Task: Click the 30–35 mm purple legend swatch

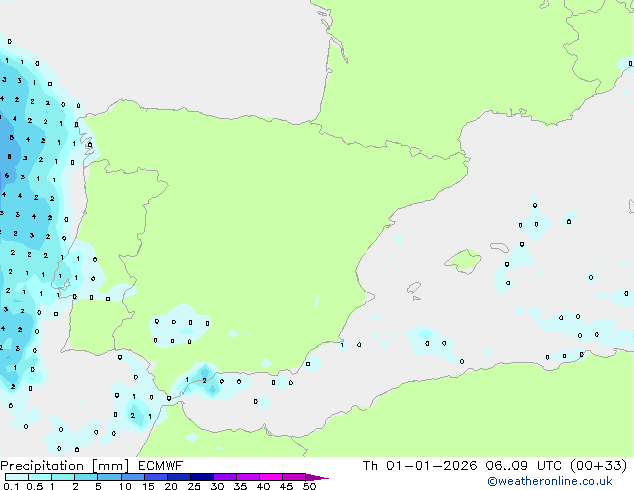Action: (x=225, y=477)
